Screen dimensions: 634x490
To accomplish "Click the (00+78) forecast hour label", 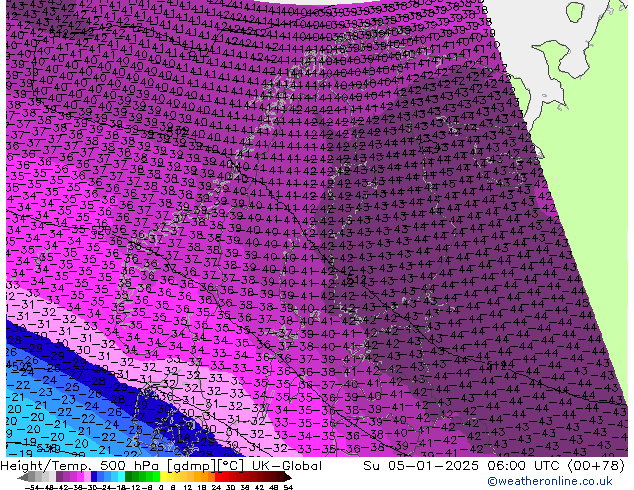I will click(596, 466).
